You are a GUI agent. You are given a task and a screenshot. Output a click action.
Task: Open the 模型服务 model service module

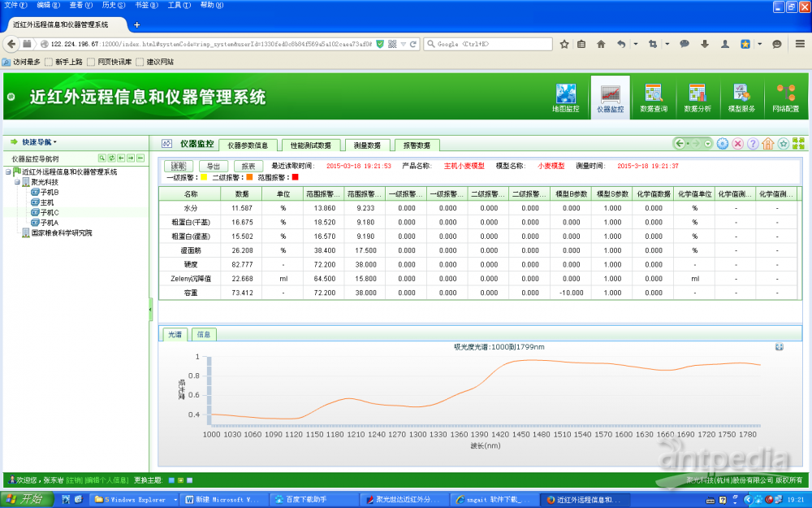(741, 98)
